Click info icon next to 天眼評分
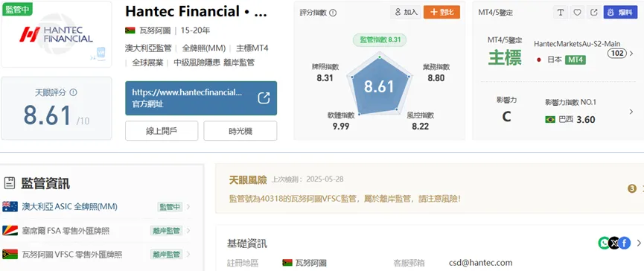 (73, 92)
